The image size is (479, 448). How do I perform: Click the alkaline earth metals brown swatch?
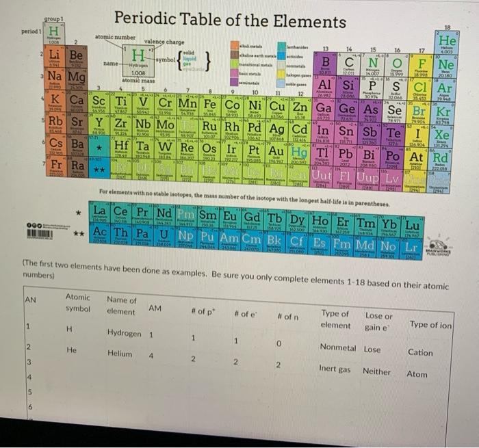click(x=235, y=54)
